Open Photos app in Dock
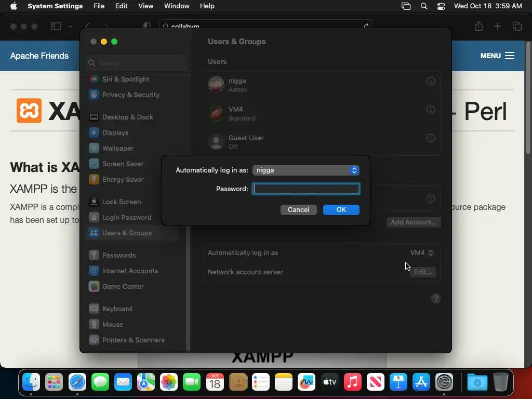The height and width of the screenshot is (399, 532). (x=169, y=382)
